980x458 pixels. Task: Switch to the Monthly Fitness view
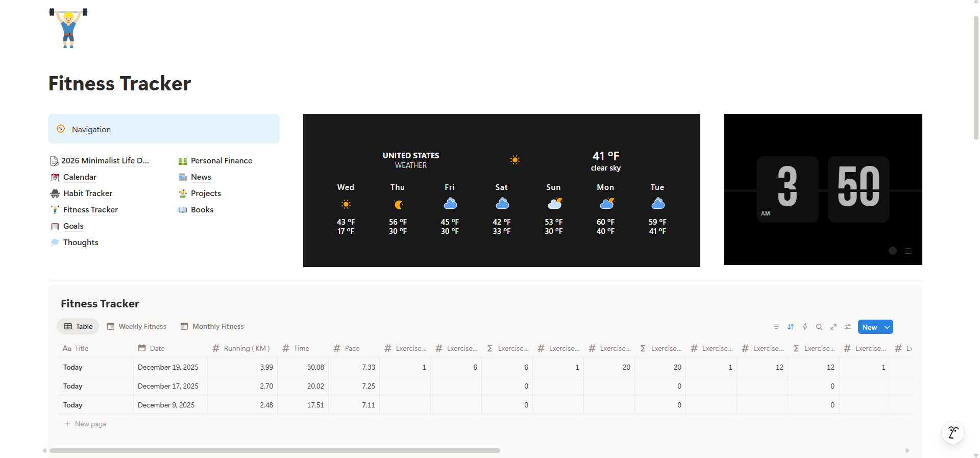[x=212, y=326]
